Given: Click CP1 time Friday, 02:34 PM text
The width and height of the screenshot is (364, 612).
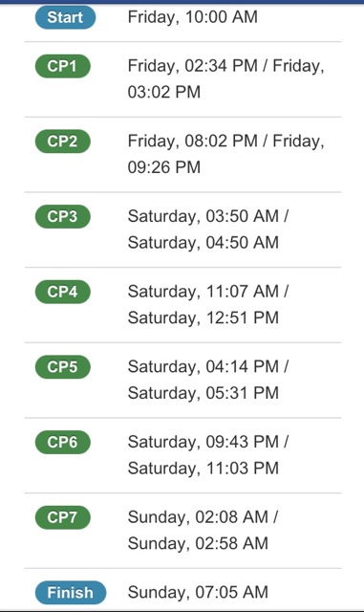Looking at the screenshot, I should (x=193, y=66).
